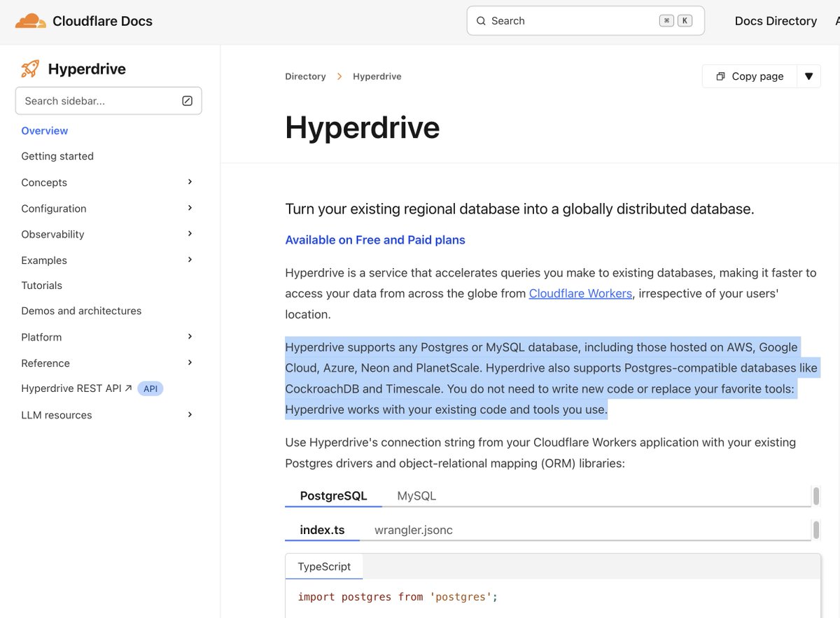Click the command key icon in the search bar
The image size is (840, 618).
point(666,20)
